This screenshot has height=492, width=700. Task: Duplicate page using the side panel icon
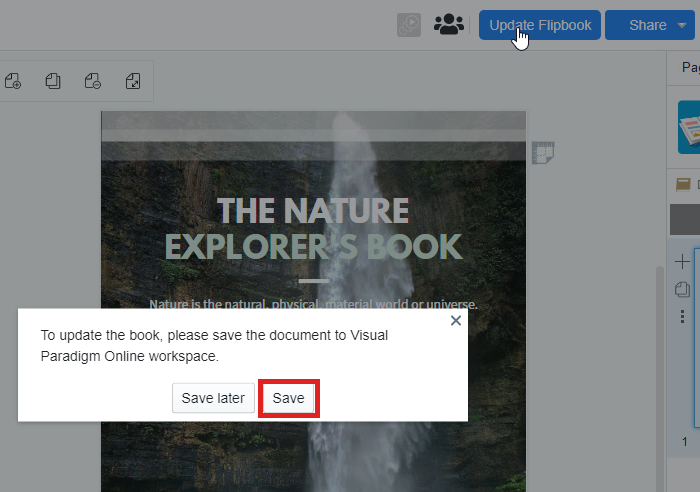[682, 289]
